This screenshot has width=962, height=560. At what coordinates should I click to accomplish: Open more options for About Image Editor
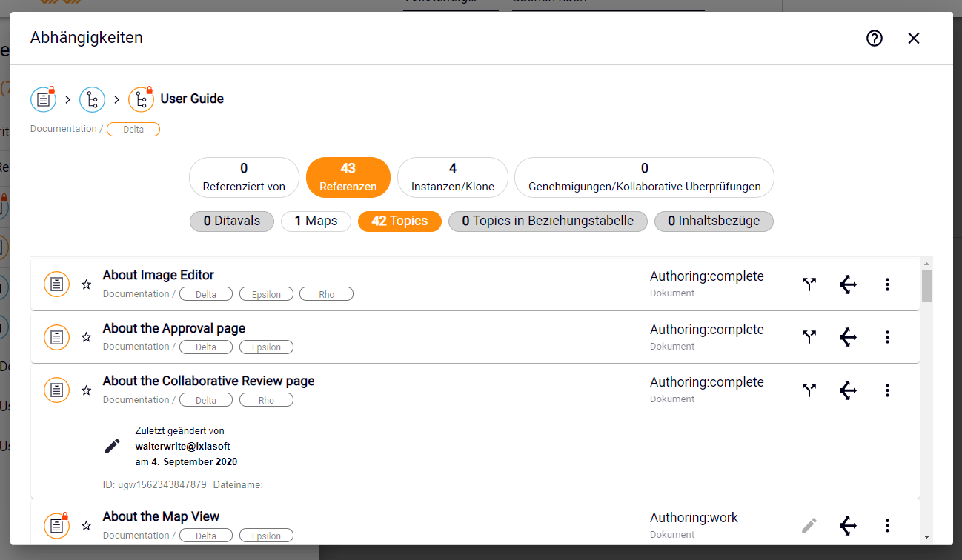coord(887,284)
